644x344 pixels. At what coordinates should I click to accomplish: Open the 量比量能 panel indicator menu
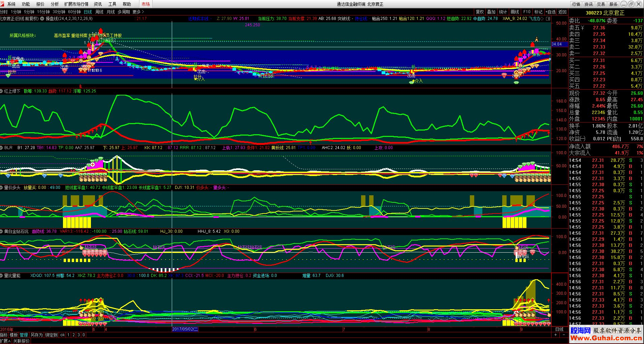pyautogui.click(x=2, y=276)
